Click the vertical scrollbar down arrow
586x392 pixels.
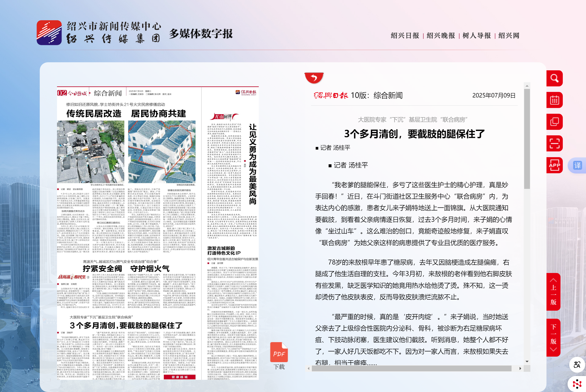click(527, 361)
